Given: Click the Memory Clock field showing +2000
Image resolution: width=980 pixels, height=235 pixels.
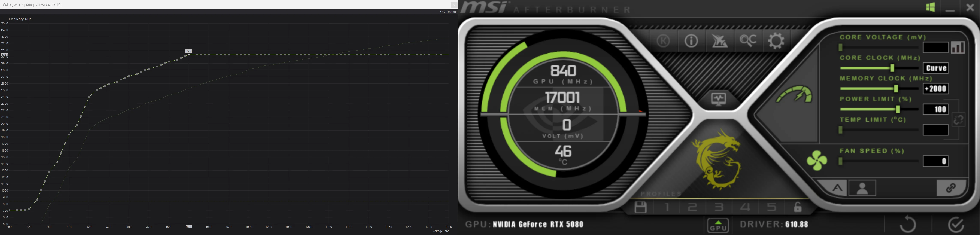Looking at the screenshot, I should 935,89.
